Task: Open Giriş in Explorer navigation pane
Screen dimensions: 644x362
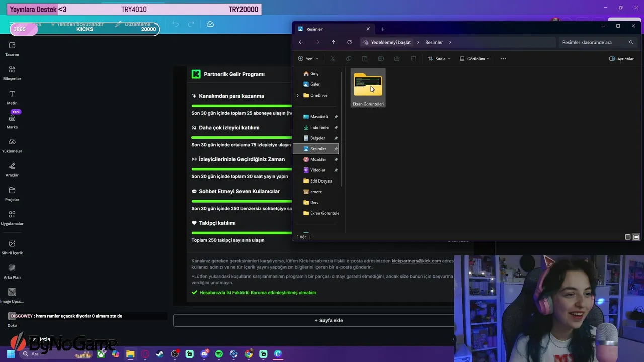Action: click(x=315, y=74)
